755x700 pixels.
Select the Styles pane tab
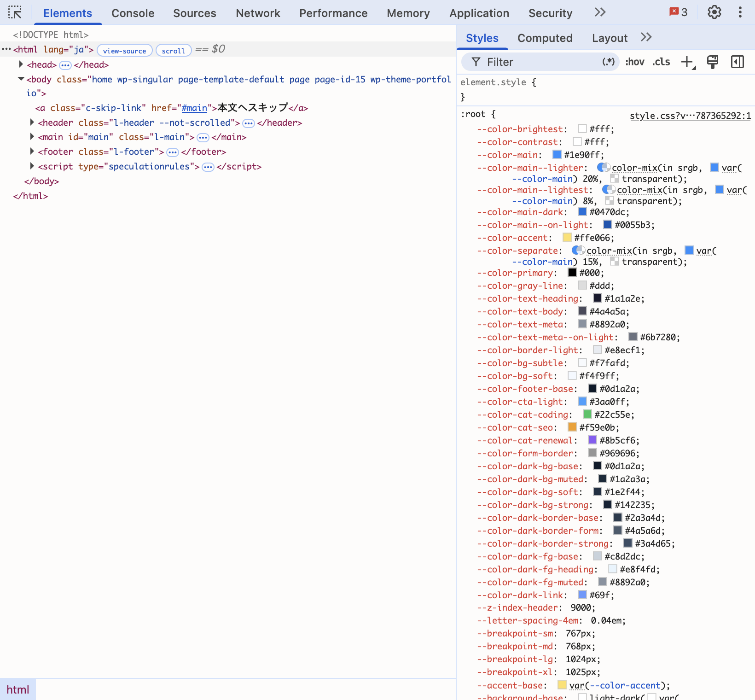482,38
